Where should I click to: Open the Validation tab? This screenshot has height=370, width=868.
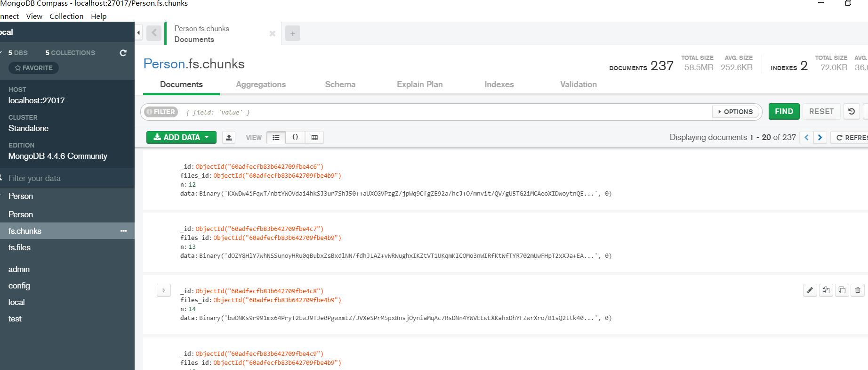pos(579,84)
